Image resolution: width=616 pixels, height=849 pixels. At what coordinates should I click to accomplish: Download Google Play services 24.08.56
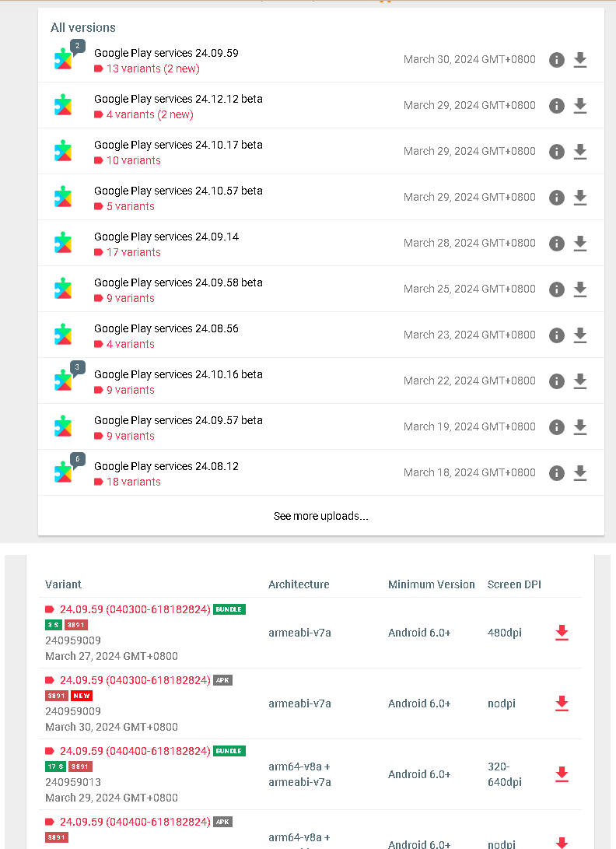coord(580,335)
